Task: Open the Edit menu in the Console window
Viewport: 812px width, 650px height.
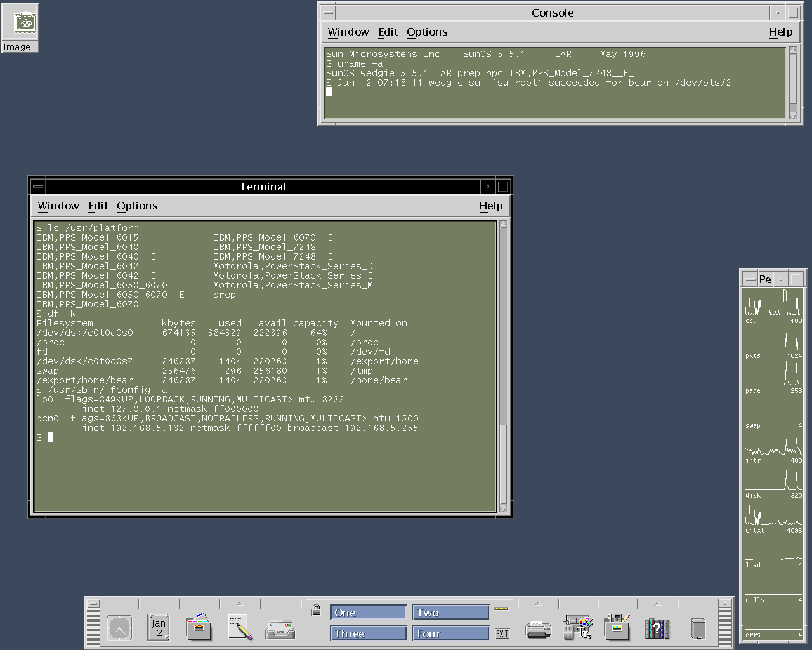Action: (388, 32)
